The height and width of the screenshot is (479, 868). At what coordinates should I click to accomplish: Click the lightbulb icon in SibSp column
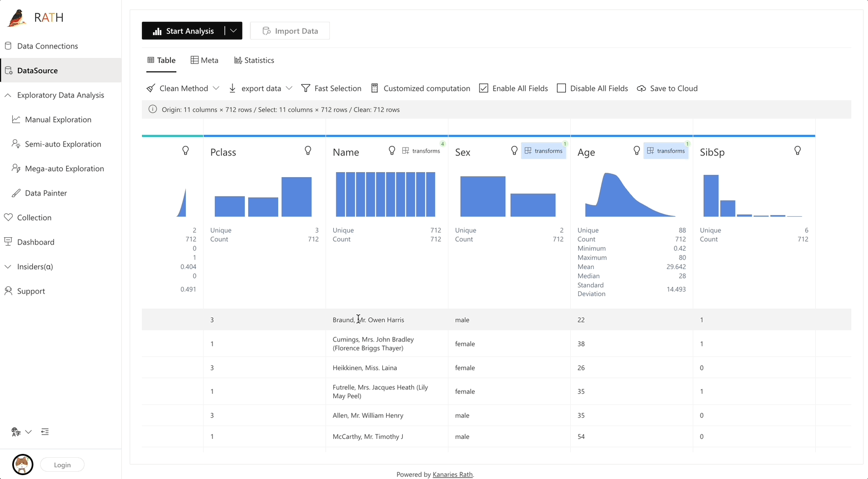pos(797,151)
